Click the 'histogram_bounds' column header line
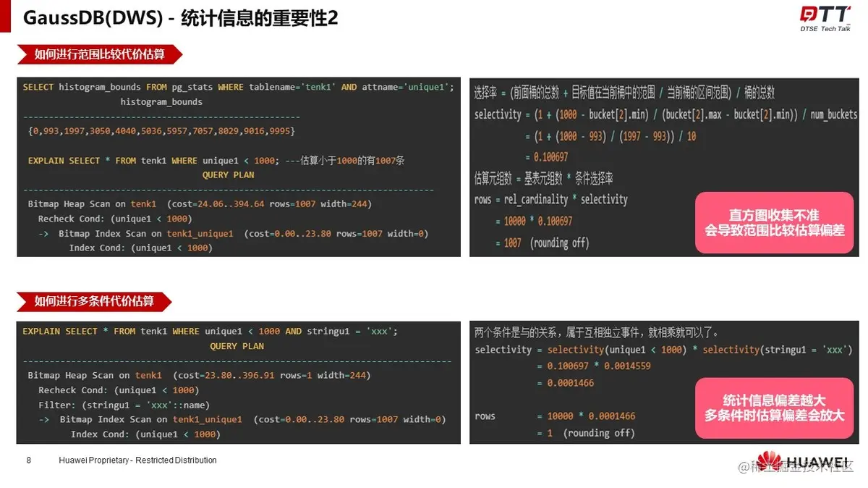The width and height of the screenshot is (868, 488). [161, 102]
